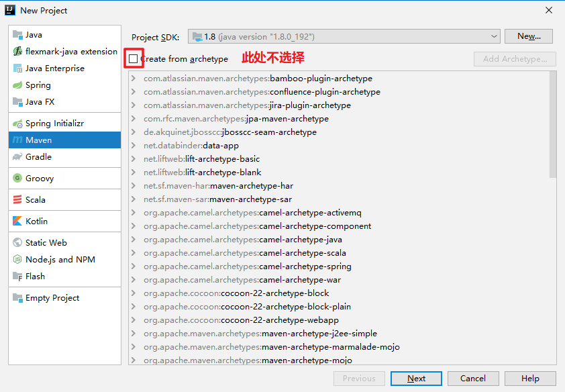This screenshot has height=392, width=565.
Task: Expand jbosscc-seam-archetype entry
Action: tap(134, 132)
